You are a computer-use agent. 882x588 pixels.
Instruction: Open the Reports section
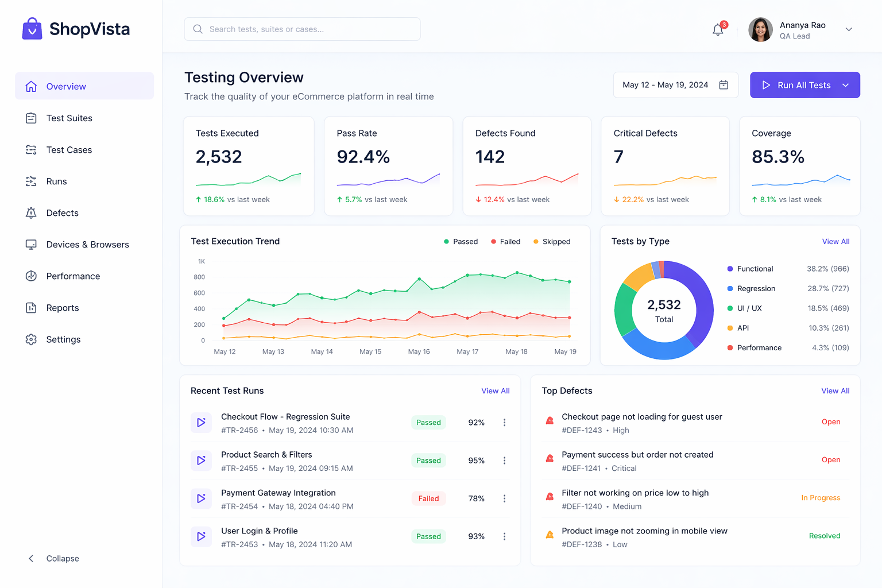pyautogui.click(x=62, y=308)
